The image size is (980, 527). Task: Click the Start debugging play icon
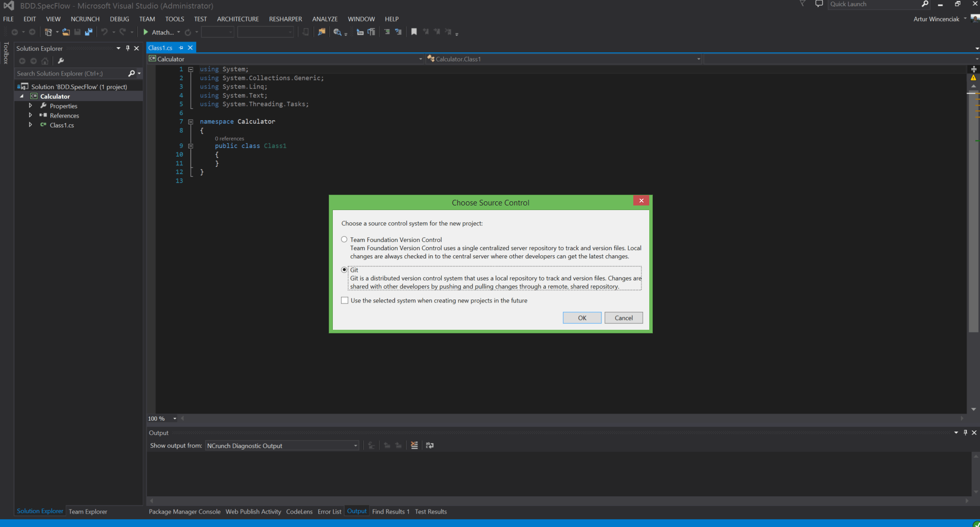click(146, 32)
